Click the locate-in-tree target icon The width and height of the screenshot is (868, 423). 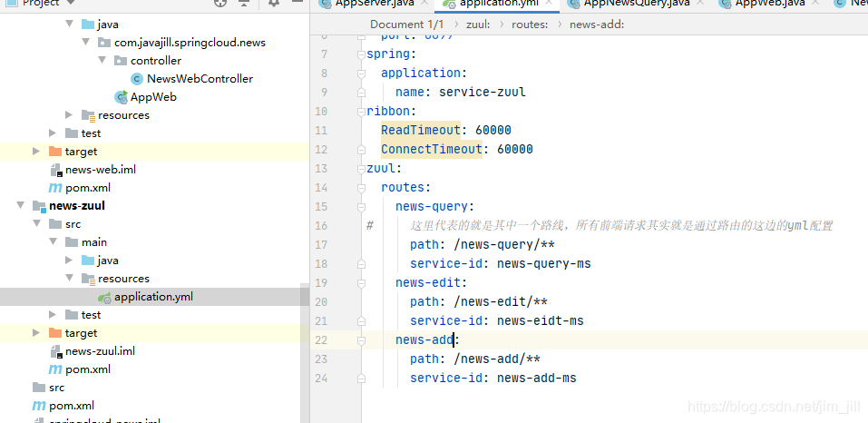[220, 3]
